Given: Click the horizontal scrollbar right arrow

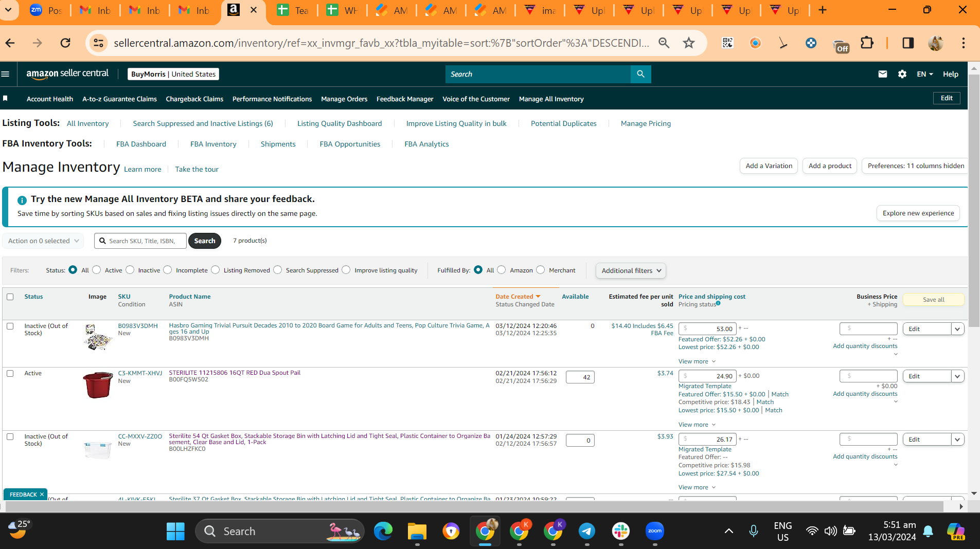Looking at the screenshot, I should tap(961, 507).
